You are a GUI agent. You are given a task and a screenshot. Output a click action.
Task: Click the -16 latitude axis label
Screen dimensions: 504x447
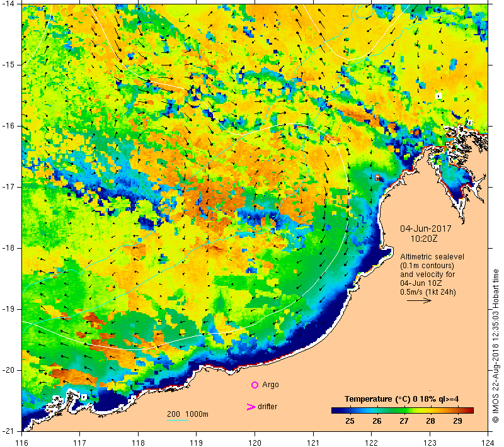(x=9, y=126)
